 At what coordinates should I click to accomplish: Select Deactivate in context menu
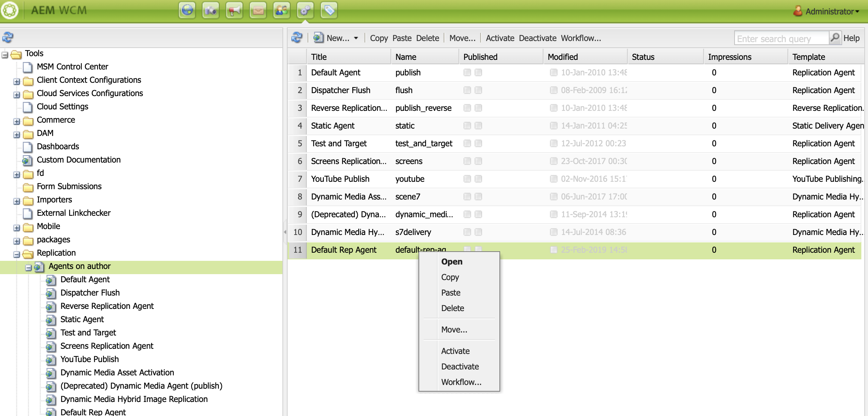coord(460,366)
